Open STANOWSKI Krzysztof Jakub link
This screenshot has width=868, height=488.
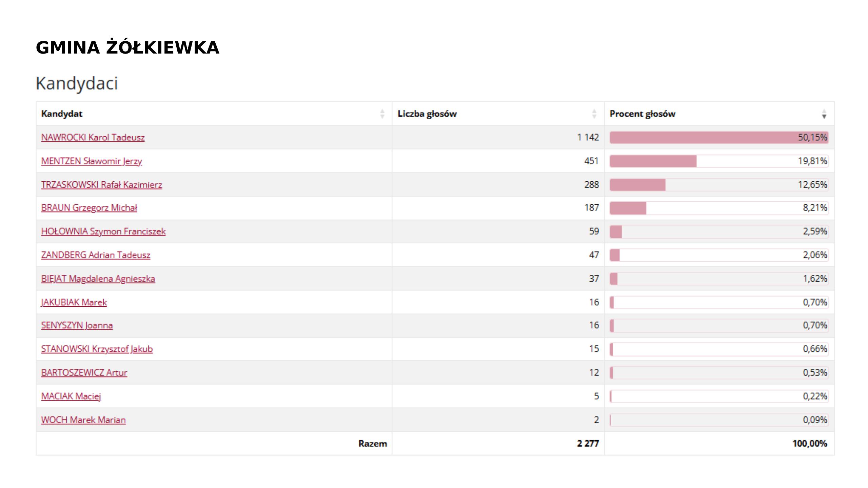pos(97,349)
